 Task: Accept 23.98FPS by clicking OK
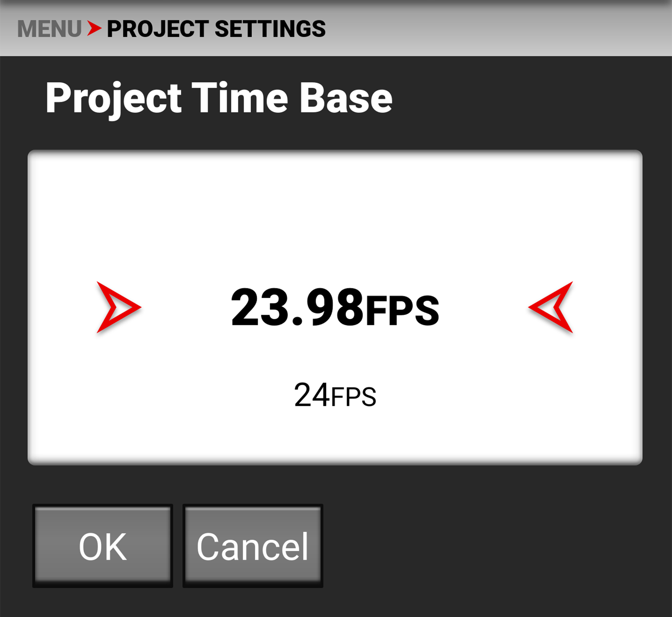point(103,546)
